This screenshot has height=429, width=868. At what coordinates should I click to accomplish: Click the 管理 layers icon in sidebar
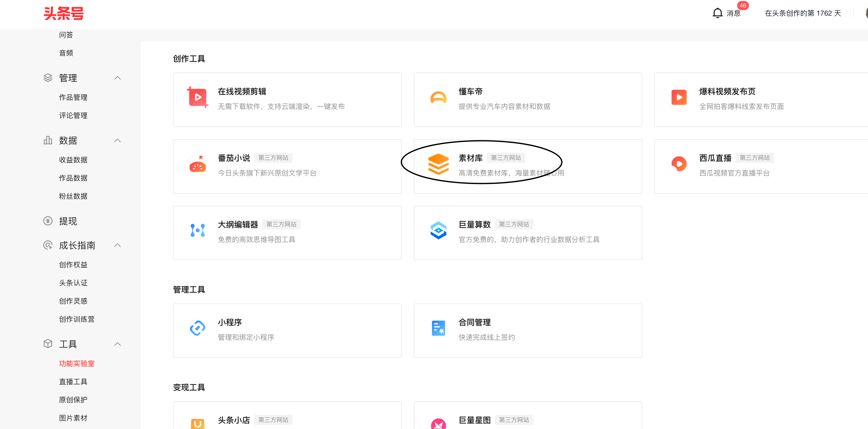(x=48, y=78)
